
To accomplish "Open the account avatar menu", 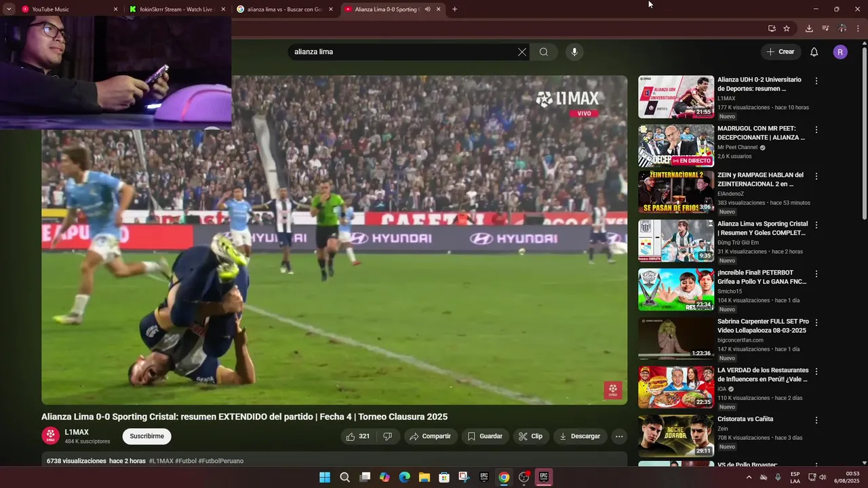I will 840,52.
